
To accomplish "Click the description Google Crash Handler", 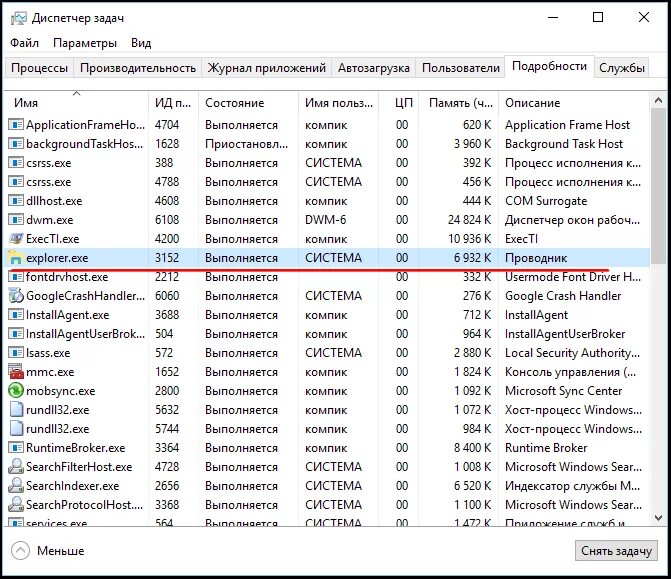I will click(x=563, y=296).
